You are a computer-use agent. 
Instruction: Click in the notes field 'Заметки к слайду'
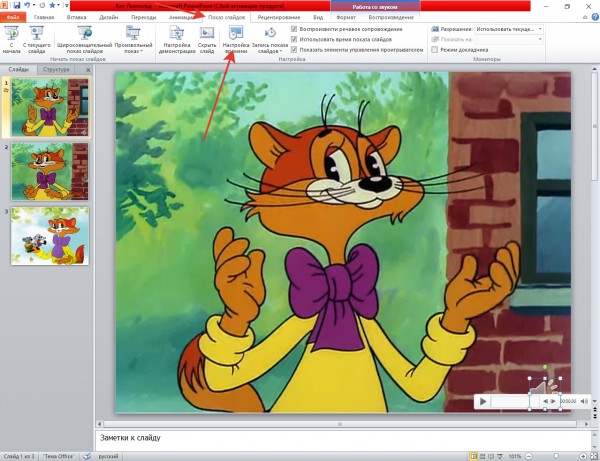pyautogui.click(x=342, y=439)
